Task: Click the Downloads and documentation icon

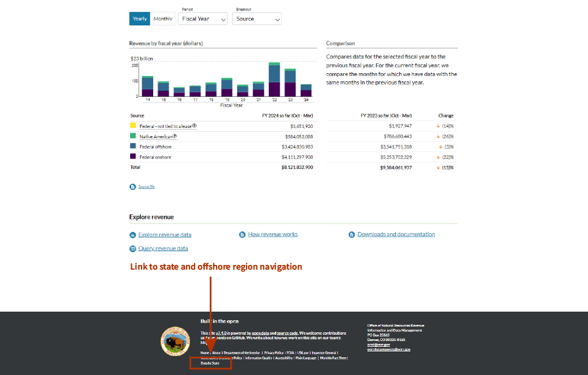Action: click(x=352, y=235)
